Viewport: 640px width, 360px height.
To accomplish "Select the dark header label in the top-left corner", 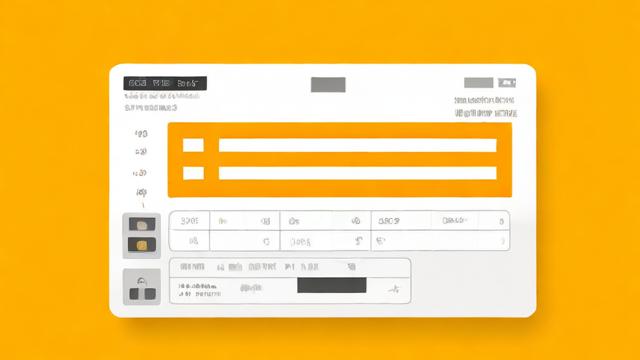I will [165, 83].
